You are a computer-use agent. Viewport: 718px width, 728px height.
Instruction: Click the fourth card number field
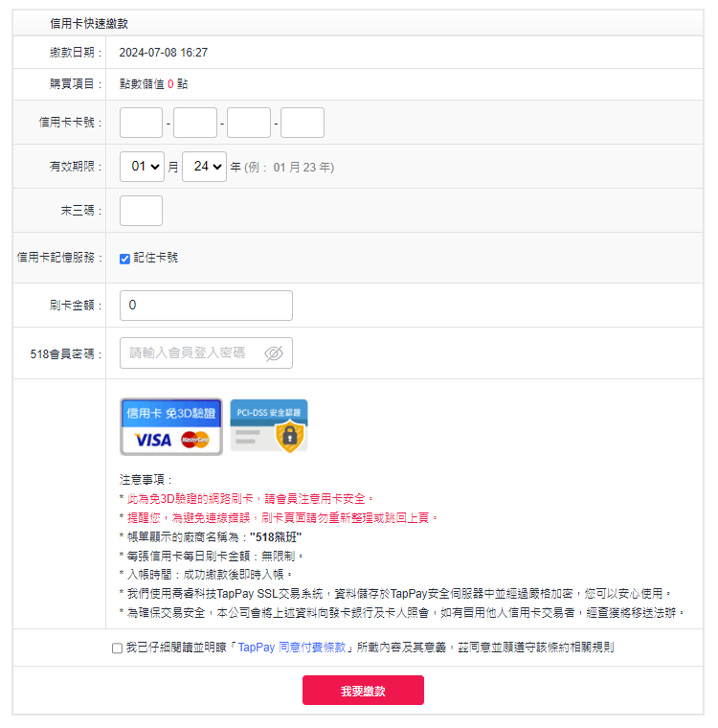click(303, 123)
